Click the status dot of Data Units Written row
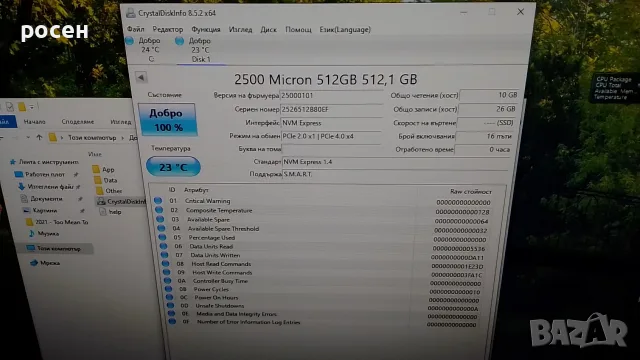Screen dimensions: 640x360 [x=164, y=255]
